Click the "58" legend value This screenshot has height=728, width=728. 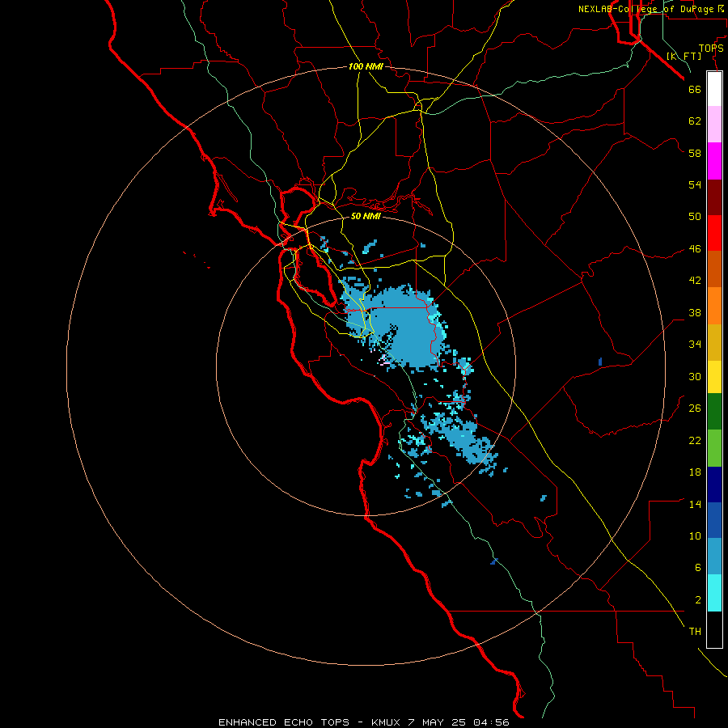pyautogui.click(x=695, y=153)
